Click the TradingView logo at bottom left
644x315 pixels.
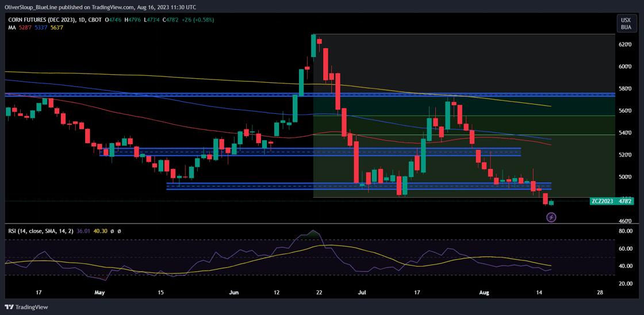(26, 307)
